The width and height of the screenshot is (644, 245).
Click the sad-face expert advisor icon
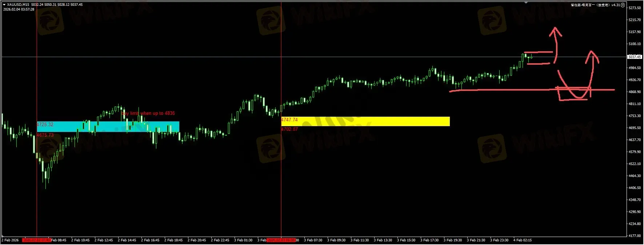(623, 5)
